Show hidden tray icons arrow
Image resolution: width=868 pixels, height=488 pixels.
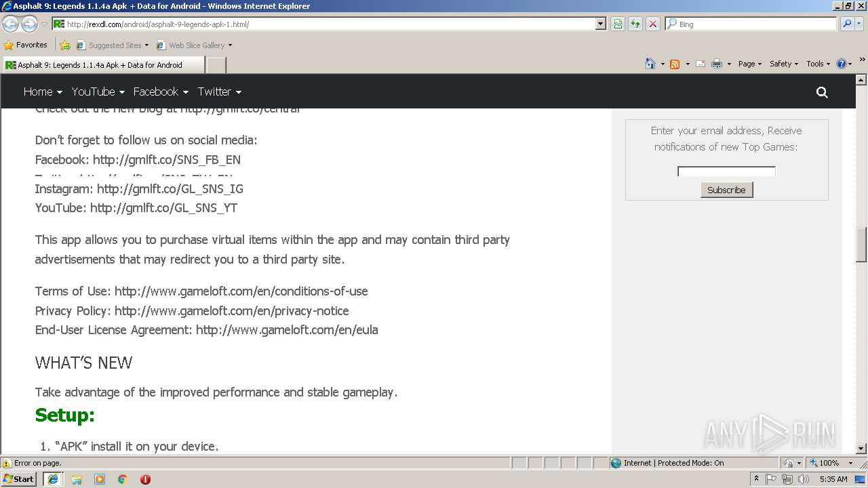pyautogui.click(x=756, y=479)
